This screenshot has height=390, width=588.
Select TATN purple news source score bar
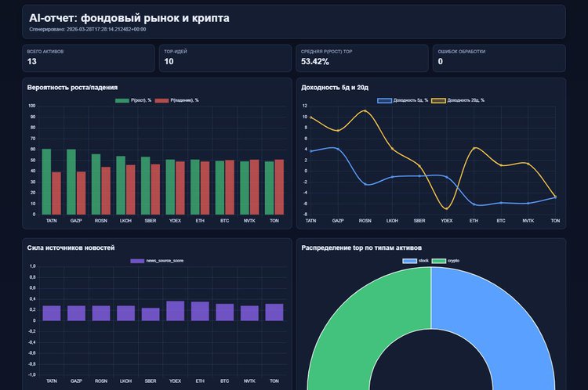[52, 313]
